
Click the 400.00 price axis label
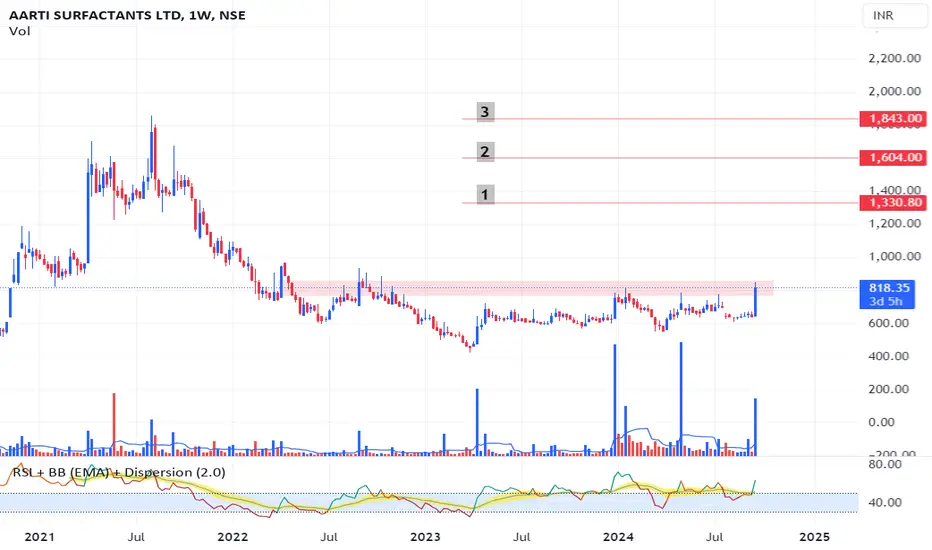[889, 356]
